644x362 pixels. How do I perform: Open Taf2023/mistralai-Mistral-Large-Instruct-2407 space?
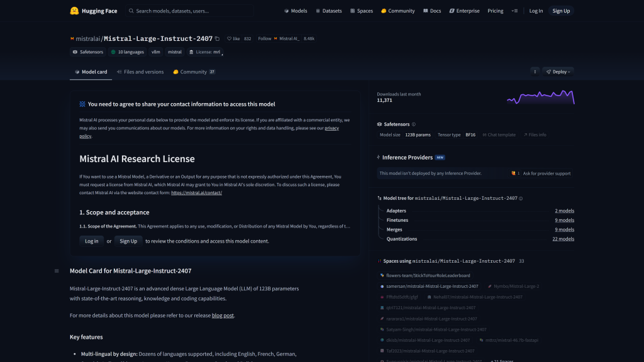click(427, 351)
